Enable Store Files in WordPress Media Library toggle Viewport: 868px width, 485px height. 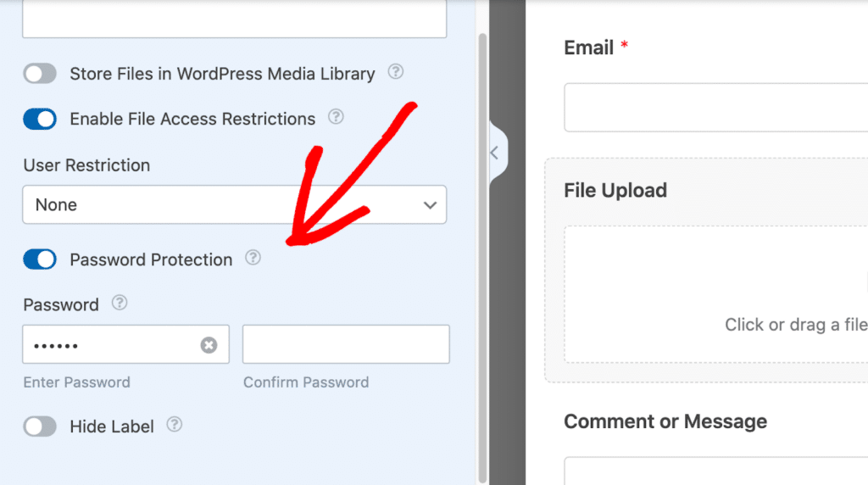(x=40, y=74)
